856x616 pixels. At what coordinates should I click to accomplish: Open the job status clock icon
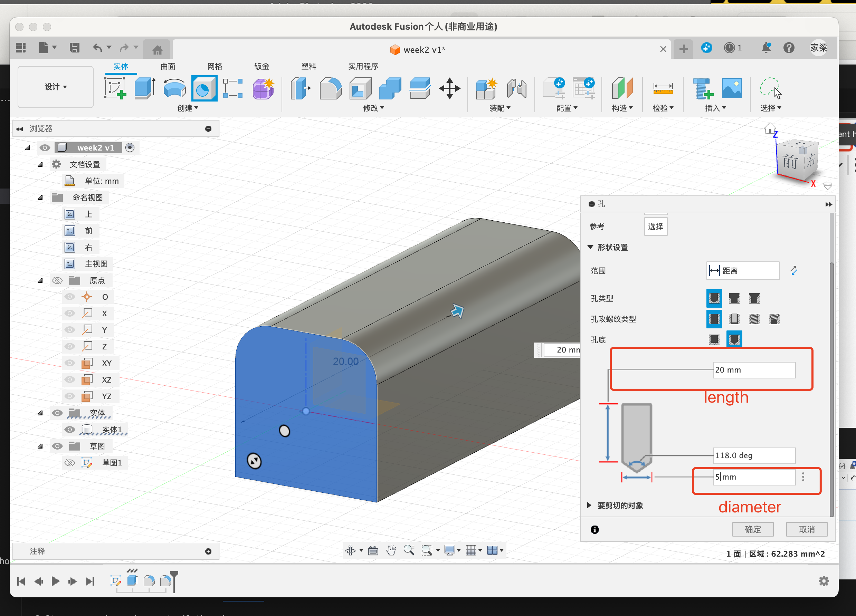(x=730, y=48)
